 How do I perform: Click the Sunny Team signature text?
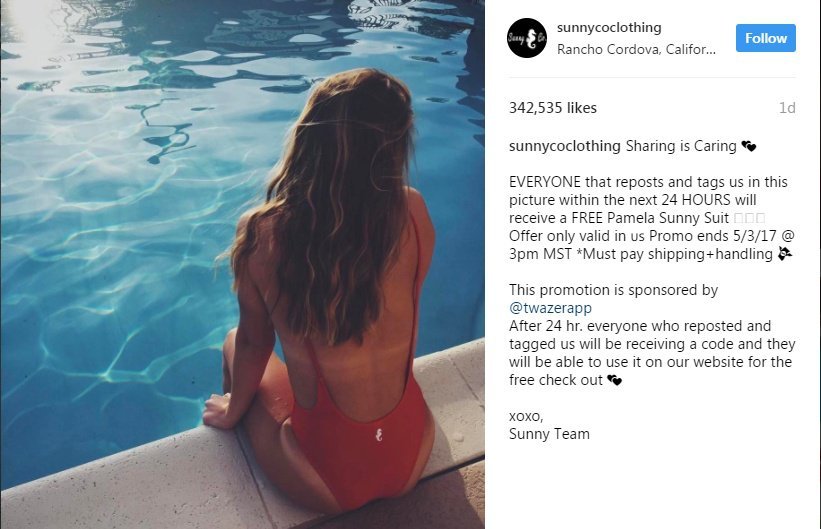[x=549, y=434]
